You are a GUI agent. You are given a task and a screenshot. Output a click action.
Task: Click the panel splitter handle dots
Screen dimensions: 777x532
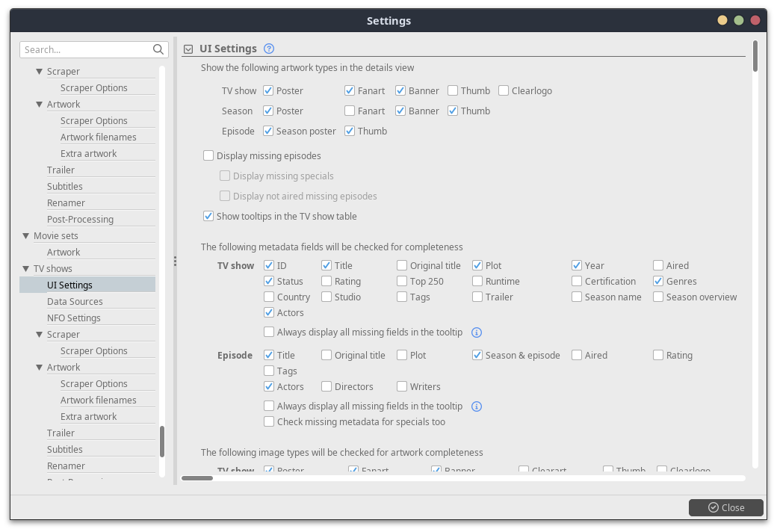click(175, 262)
